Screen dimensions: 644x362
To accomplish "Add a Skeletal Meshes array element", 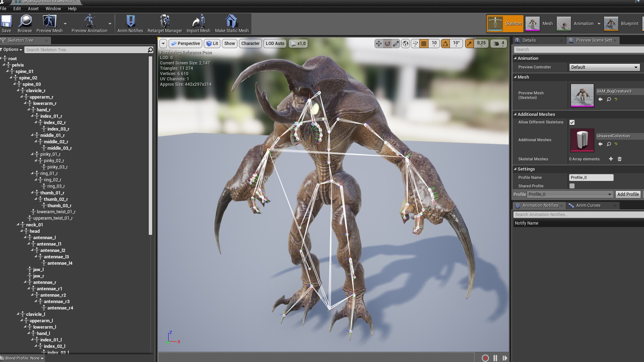I will pos(611,159).
